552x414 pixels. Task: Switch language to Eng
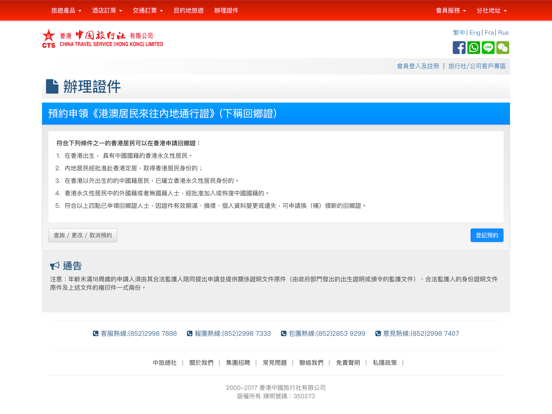[475, 32]
